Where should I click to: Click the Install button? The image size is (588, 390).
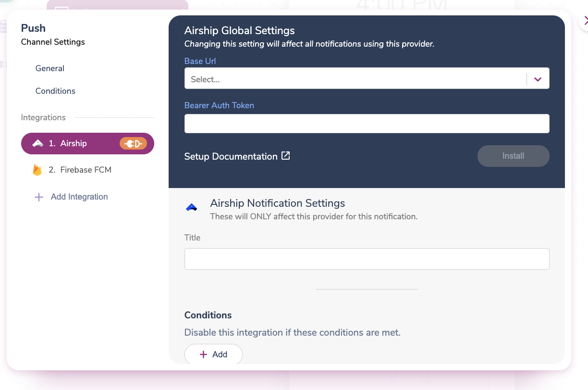point(513,156)
